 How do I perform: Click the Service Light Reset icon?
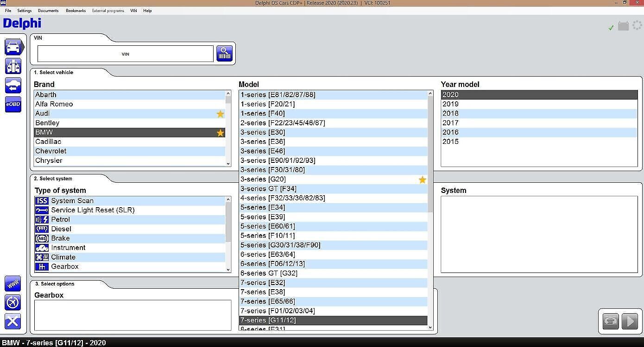pos(42,210)
